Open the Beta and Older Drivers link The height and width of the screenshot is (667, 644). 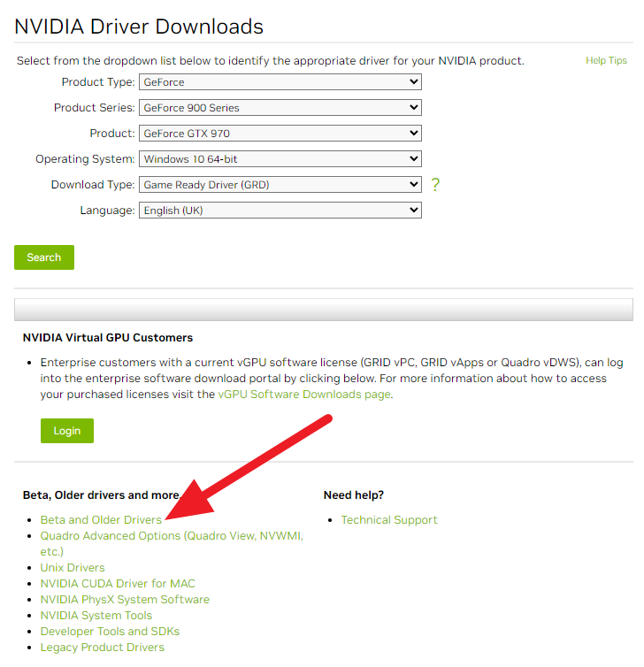point(101,520)
